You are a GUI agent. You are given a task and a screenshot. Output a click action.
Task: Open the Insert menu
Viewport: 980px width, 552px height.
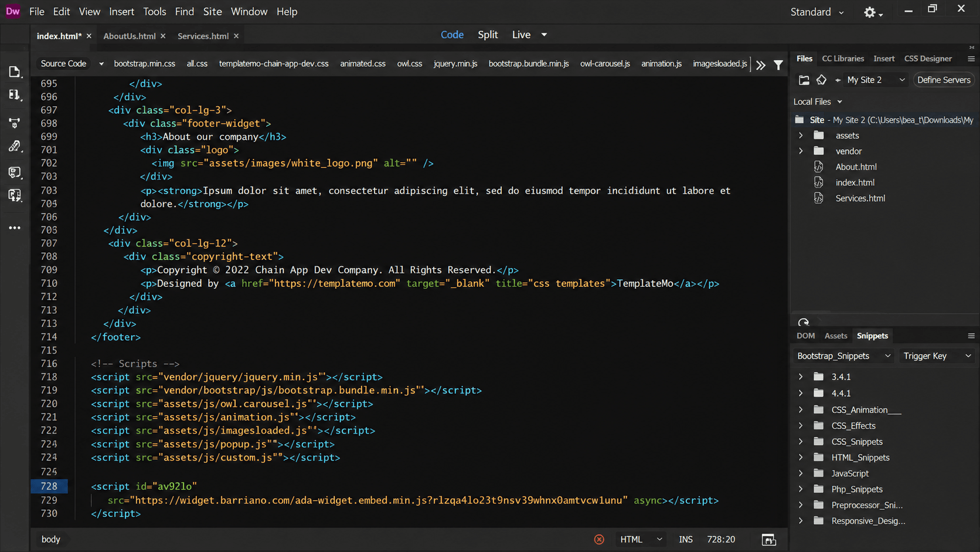[x=121, y=12]
